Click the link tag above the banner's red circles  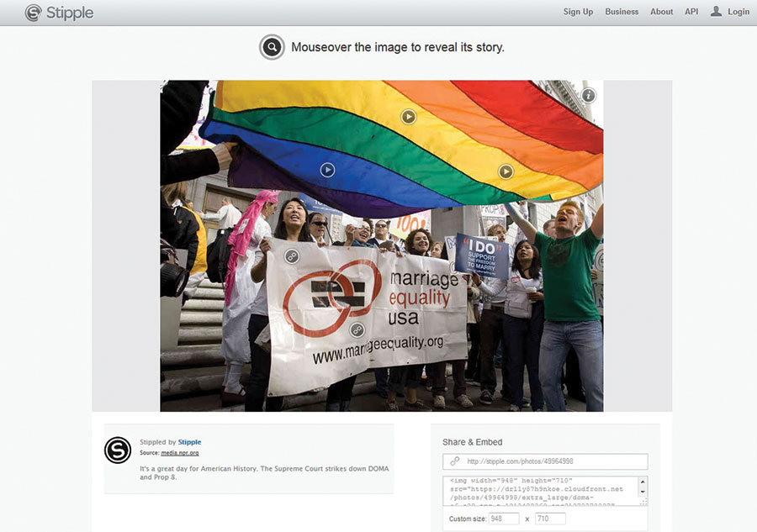tap(292, 256)
